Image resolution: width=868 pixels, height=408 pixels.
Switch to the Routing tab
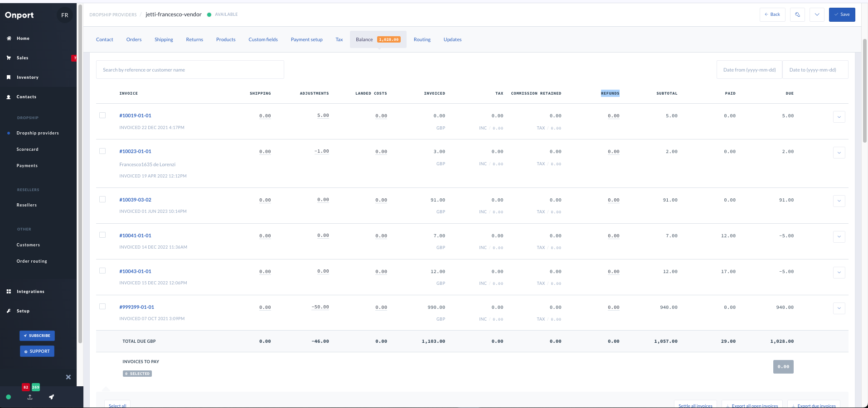[422, 39]
